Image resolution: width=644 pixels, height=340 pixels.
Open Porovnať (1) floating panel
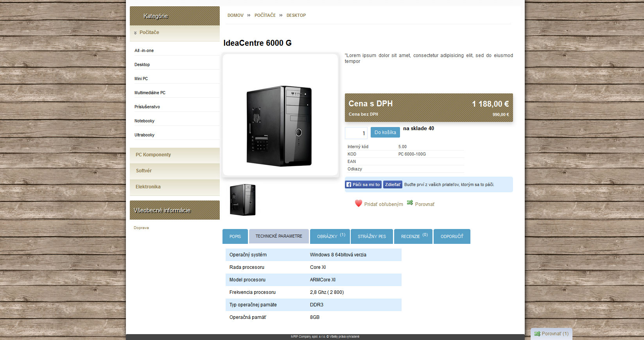[x=551, y=334]
